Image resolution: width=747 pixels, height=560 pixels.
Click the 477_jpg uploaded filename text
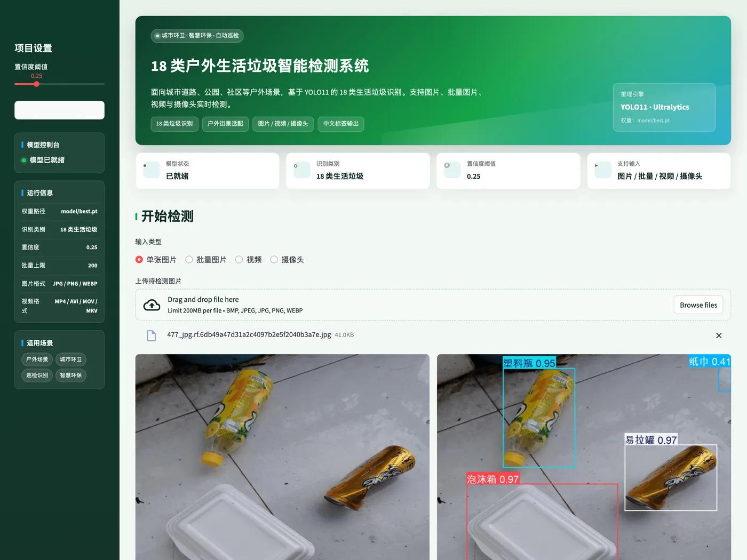point(249,335)
